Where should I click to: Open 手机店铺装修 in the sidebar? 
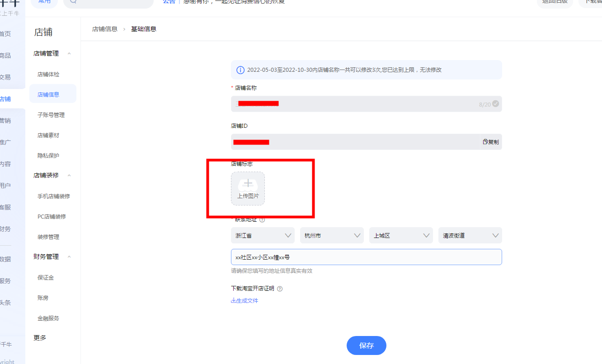[54, 196]
